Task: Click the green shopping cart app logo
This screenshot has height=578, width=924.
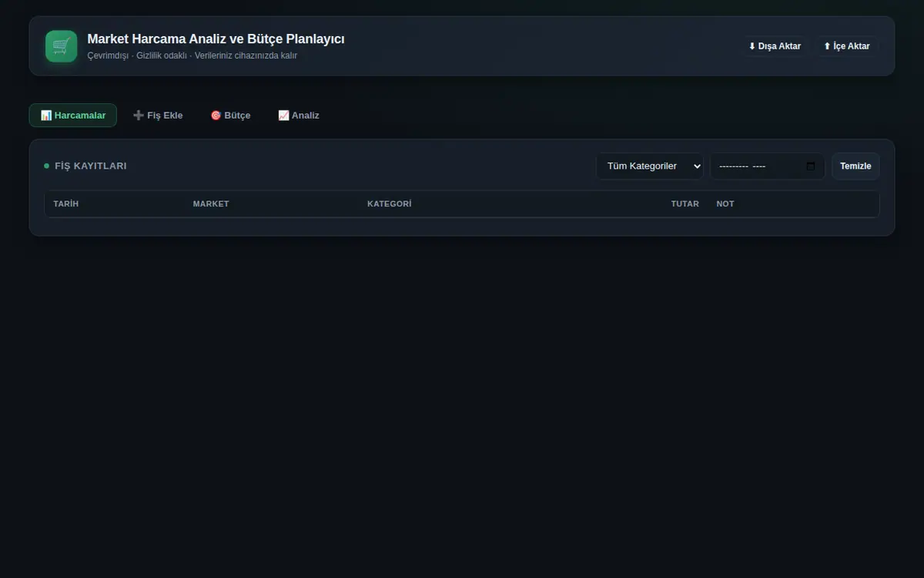Action: (62, 46)
